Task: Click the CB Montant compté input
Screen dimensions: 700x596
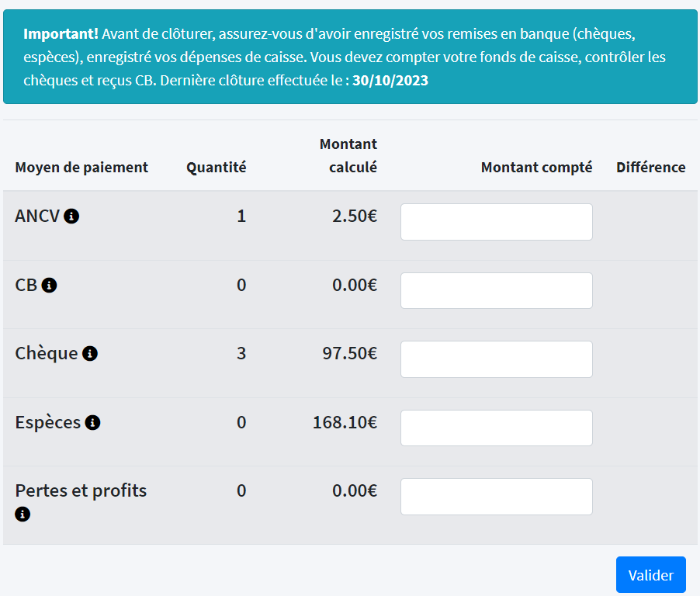Action: [497, 291]
